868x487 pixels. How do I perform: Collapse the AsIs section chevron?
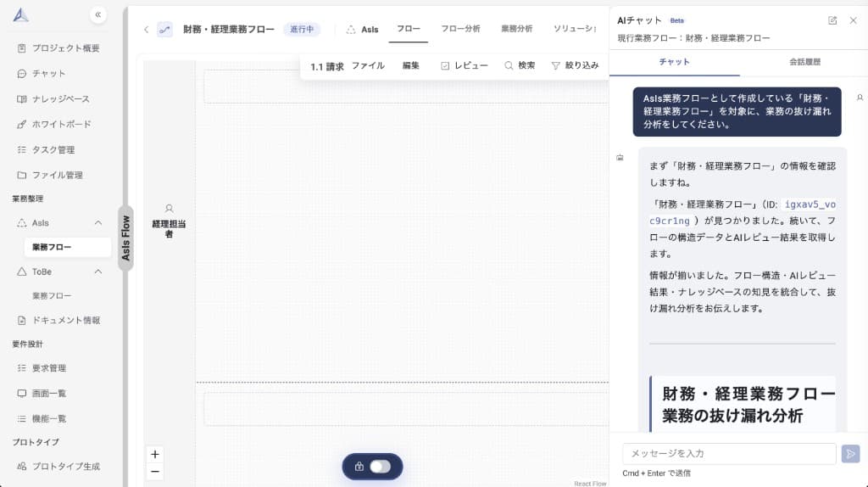coord(98,223)
